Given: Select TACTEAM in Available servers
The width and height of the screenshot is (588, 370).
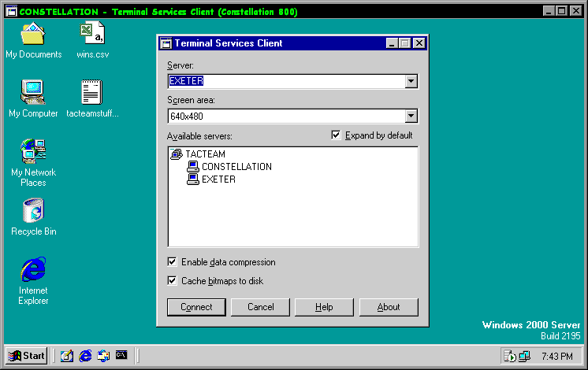Looking at the screenshot, I should coord(205,154).
